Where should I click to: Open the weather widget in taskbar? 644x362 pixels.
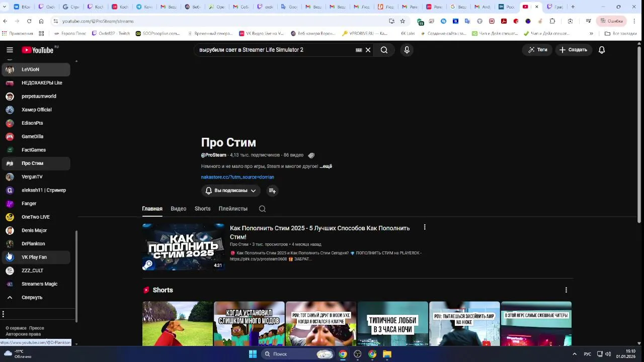coord(18,354)
